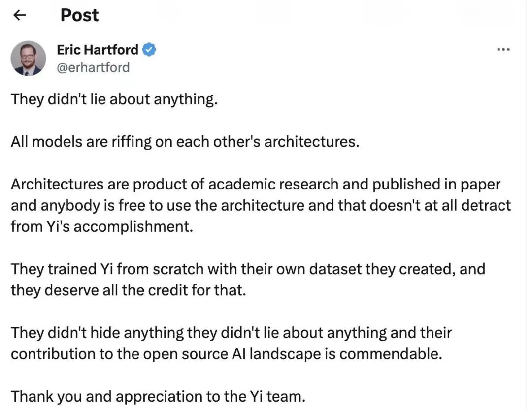Image resolution: width=532 pixels, height=410 pixels.
Task: Click the blue verified badge
Action: tap(149, 50)
